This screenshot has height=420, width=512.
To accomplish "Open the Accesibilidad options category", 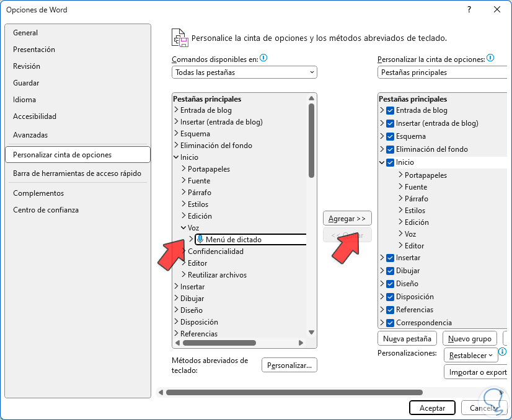I will tap(77, 116).
